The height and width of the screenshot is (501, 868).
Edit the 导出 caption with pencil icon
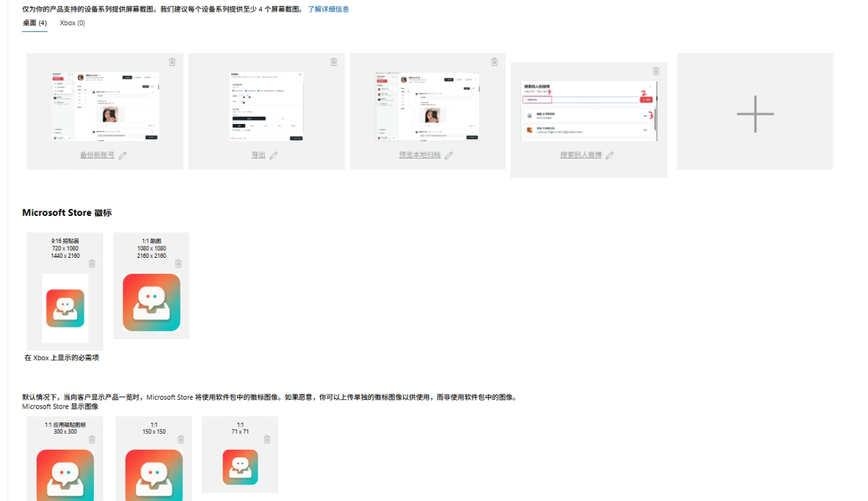(x=274, y=155)
